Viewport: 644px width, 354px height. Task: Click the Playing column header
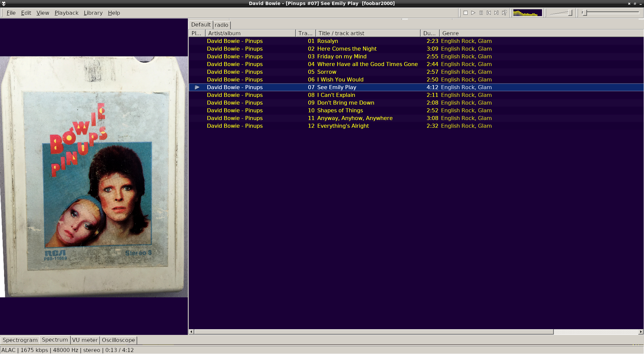[197, 33]
